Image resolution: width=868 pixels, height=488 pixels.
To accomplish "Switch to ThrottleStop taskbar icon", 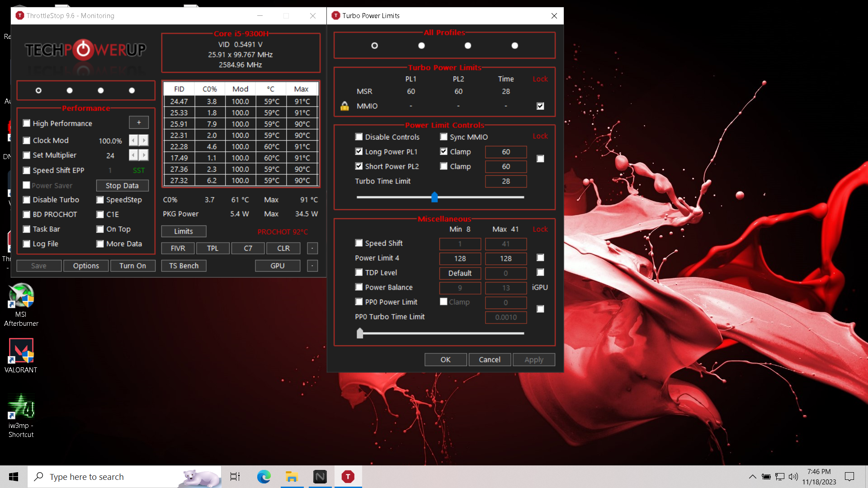I will tap(348, 477).
